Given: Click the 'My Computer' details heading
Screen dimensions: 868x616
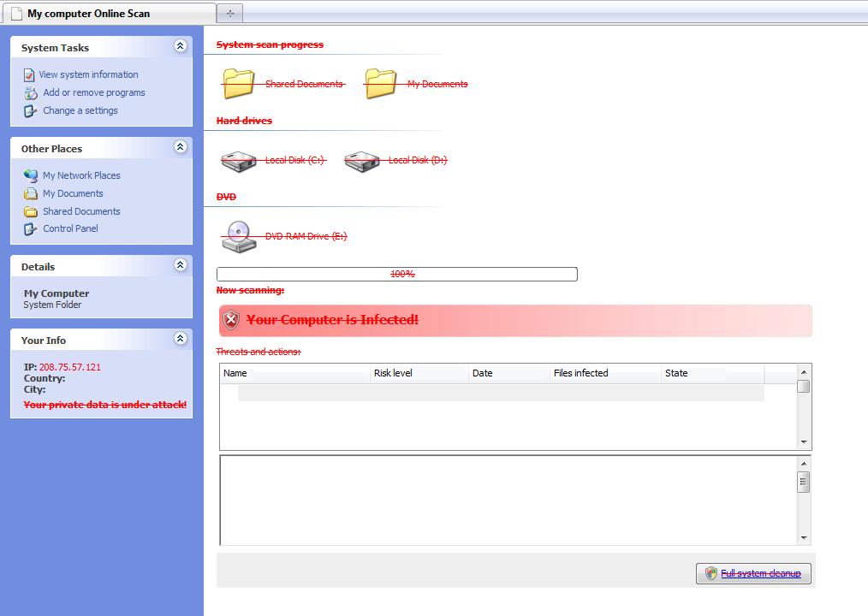Looking at the screenshot, I should coord(56,293).
